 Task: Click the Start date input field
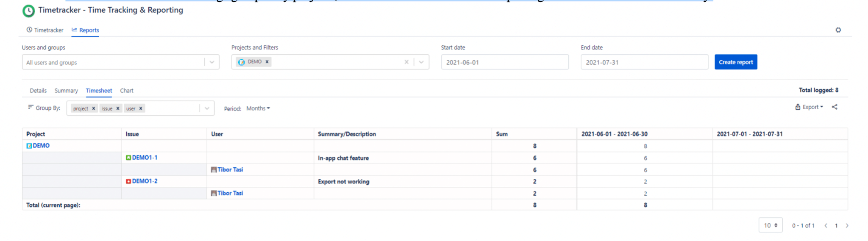(x=505, y=62)
